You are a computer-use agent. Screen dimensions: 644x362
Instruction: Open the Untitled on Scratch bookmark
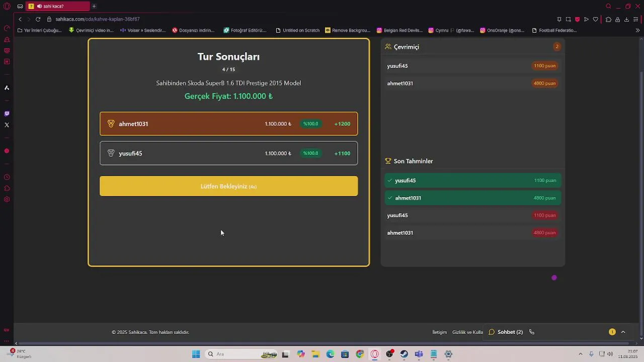point(297,30)
